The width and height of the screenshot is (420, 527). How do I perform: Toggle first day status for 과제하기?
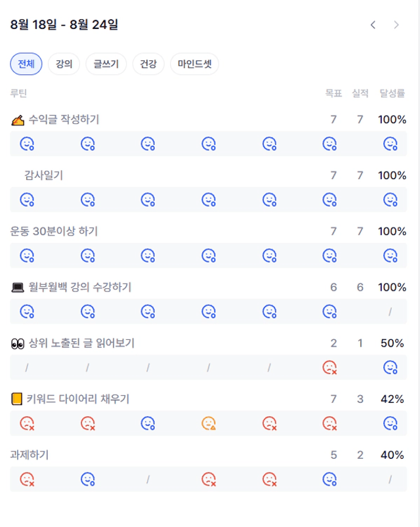[x=27, y=480]
